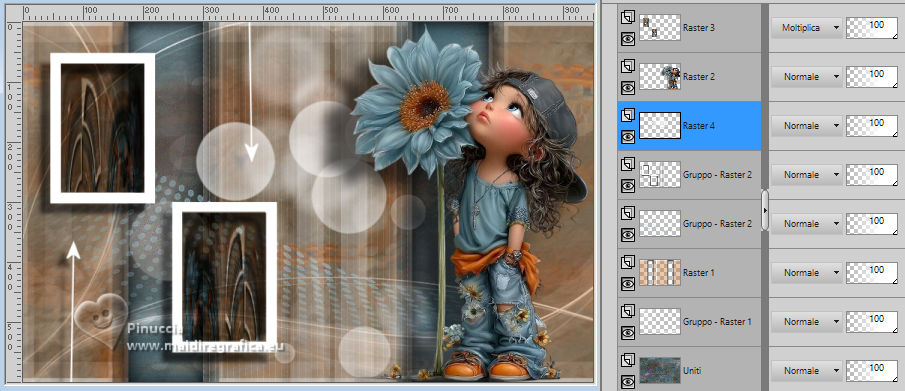Select the Gruppo - Raster 2 thumbnail with frame outlines

660,174
